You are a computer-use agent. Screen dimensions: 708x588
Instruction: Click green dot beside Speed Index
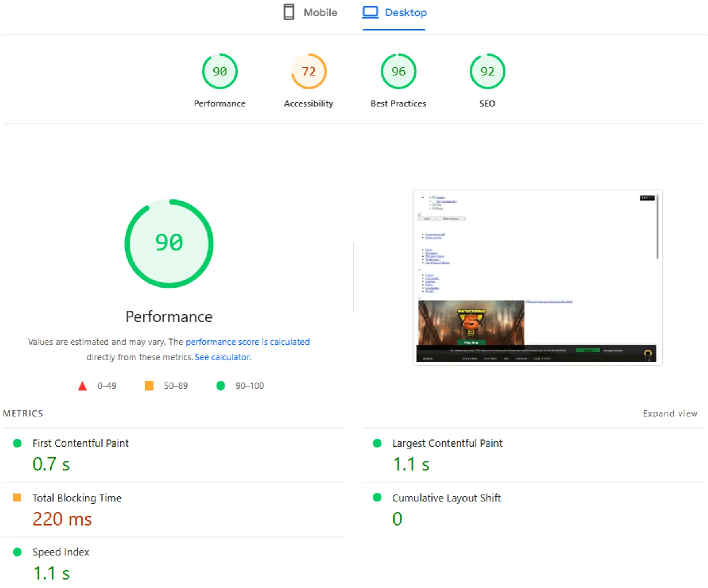click(17, 552)
